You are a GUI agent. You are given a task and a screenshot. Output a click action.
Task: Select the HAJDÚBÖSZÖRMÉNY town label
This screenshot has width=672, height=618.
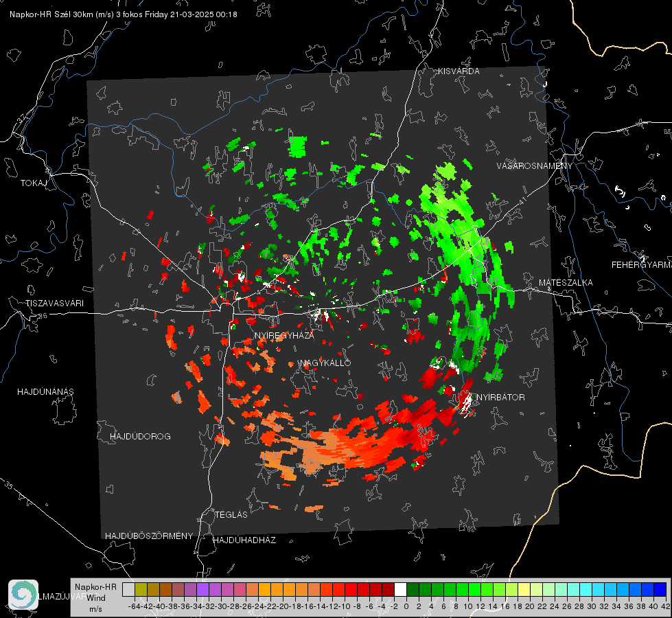(x=149, y=536)
